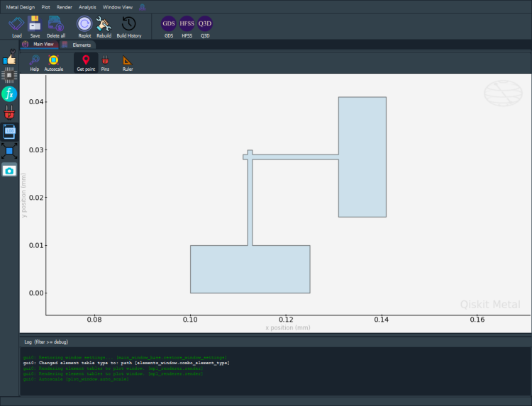Open the Render menu
This screenshot has width=532, height=406.
(x=64, y=7)
